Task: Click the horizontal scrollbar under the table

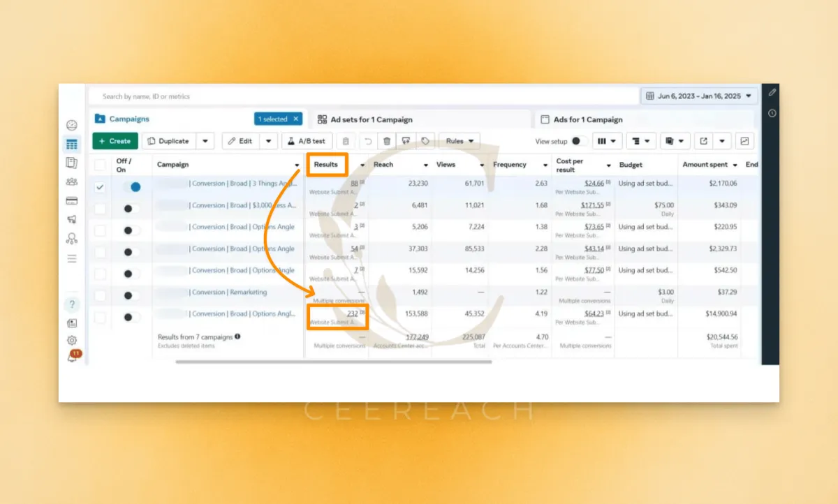Action: [334, 362]
